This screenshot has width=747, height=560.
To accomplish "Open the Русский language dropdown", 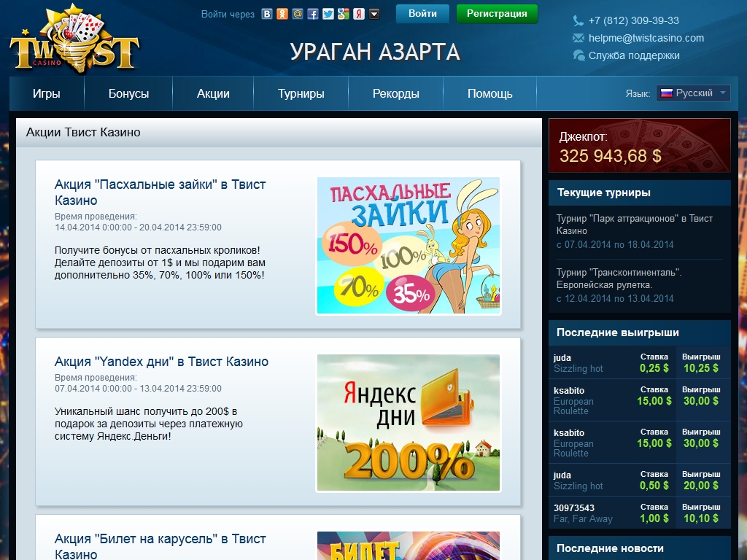I will (693, 93).
